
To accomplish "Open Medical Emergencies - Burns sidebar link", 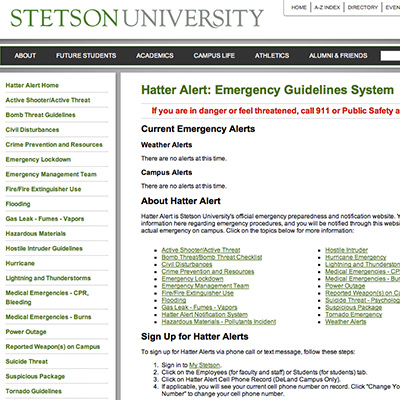I will 48,317.
